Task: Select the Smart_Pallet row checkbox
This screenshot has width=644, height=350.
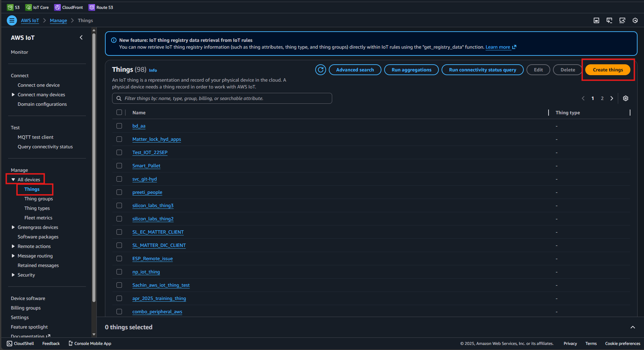Action: point(119,166)
